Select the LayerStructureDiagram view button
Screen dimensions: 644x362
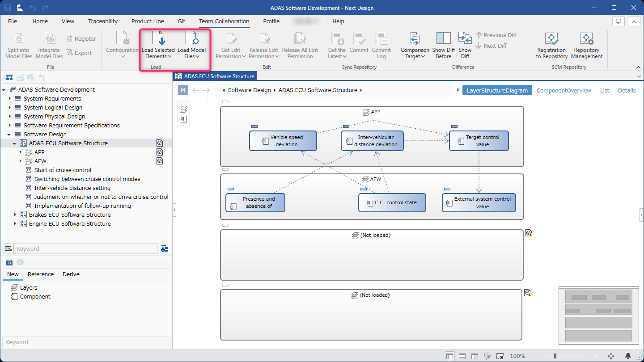pyautogui.click(x=497, y=90)
